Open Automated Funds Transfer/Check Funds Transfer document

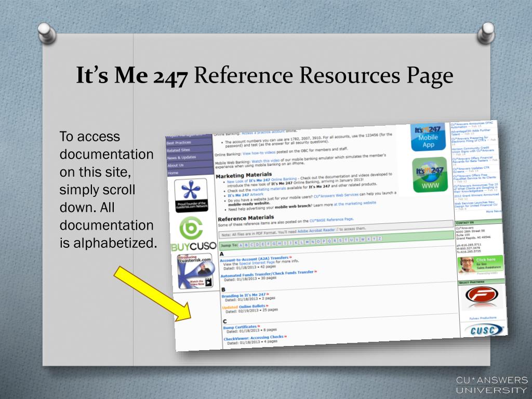click(267, 274)
